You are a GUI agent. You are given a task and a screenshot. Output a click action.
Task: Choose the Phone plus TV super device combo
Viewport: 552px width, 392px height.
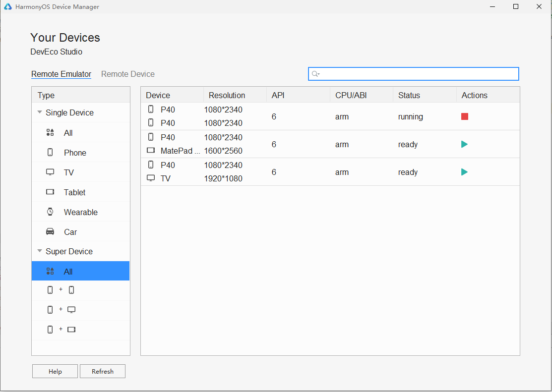[61, 309]
